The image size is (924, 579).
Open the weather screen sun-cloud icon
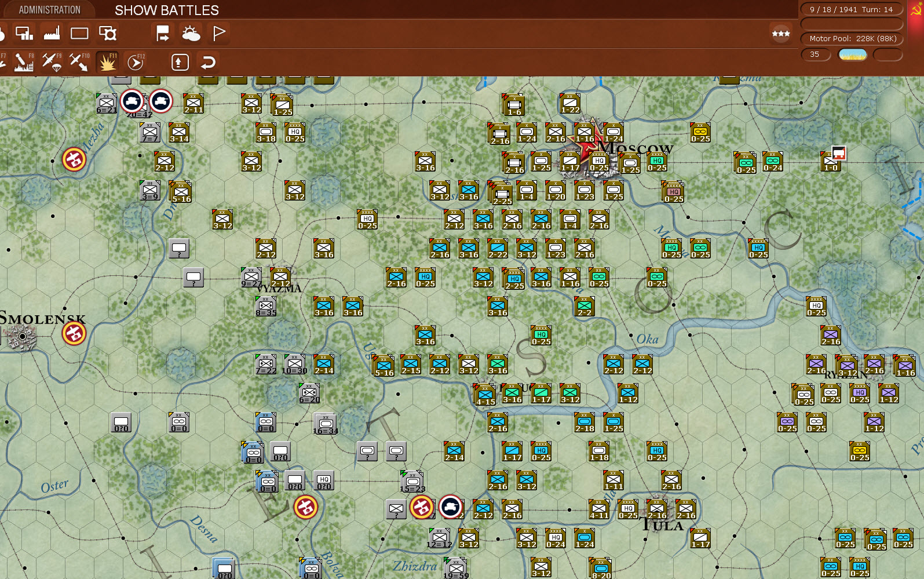pyautogui.click(x=191, y=34)
